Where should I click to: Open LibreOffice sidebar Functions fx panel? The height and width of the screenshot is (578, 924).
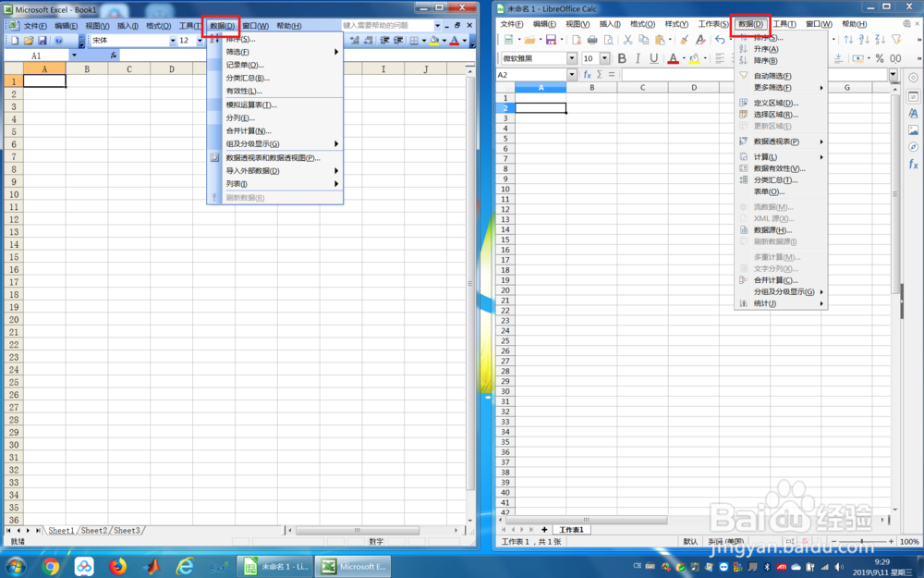pos(913,164)
